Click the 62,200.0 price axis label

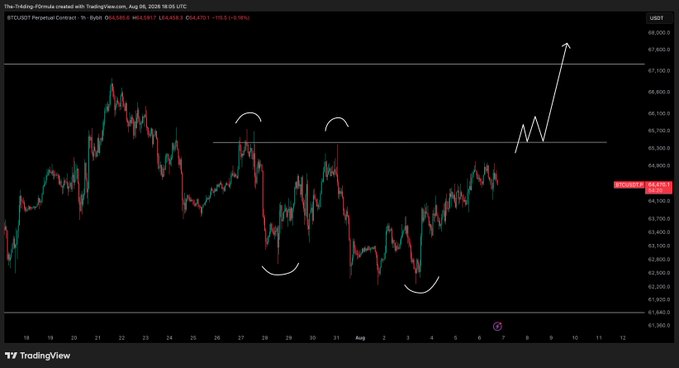click(659, 287)
